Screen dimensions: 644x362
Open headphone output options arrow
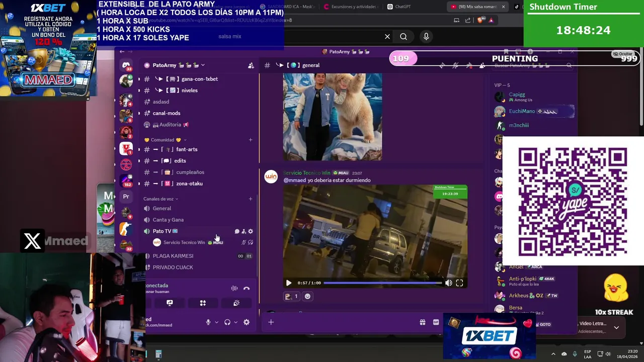click(x=235, y=322)
